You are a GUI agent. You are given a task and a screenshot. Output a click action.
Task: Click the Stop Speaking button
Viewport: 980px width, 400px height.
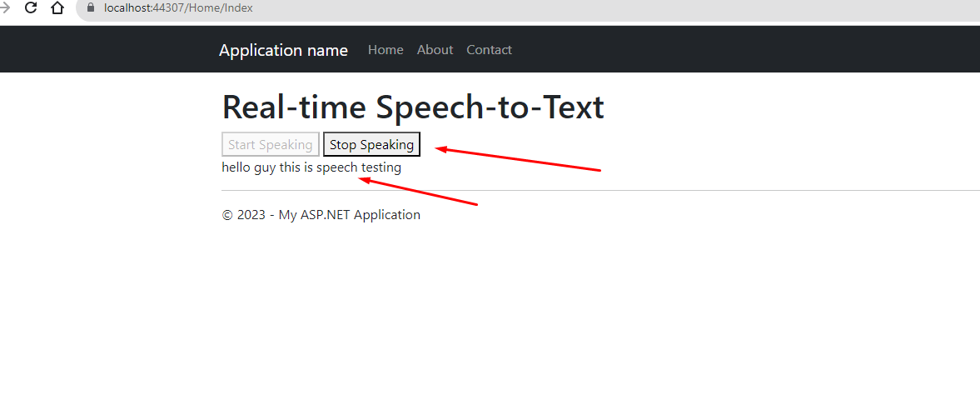click(x=372, y=145)
